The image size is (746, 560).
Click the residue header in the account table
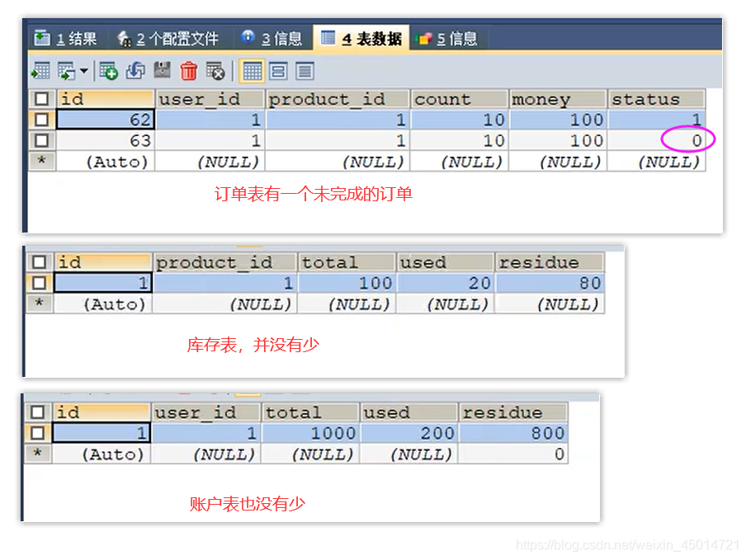pos(513,412)
